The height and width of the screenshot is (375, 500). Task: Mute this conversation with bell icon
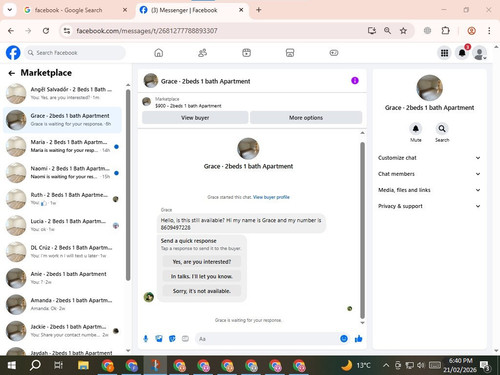click(x=416, y=128)
